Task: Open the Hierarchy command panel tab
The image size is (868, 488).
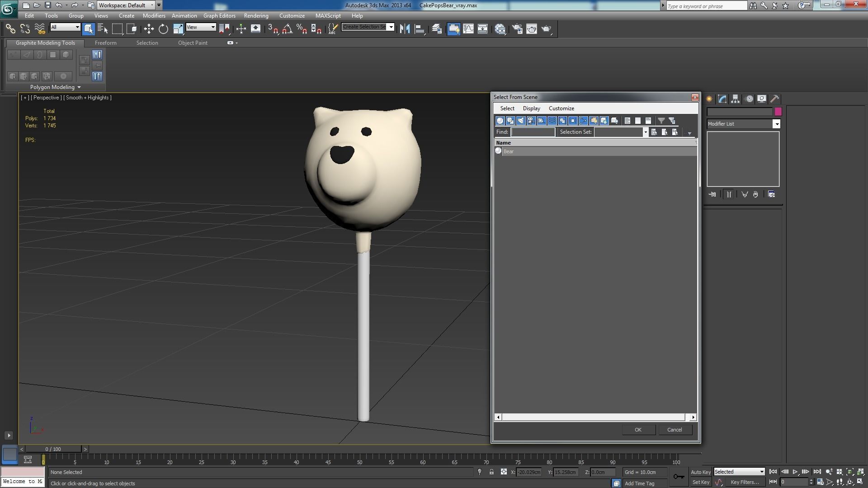Action: (735, 99)
